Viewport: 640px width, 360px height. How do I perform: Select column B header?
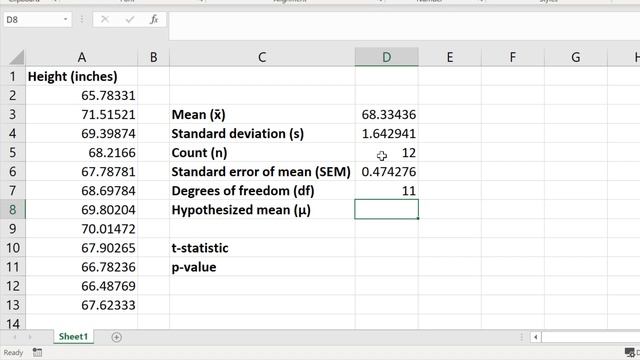[x=153, y=57]
